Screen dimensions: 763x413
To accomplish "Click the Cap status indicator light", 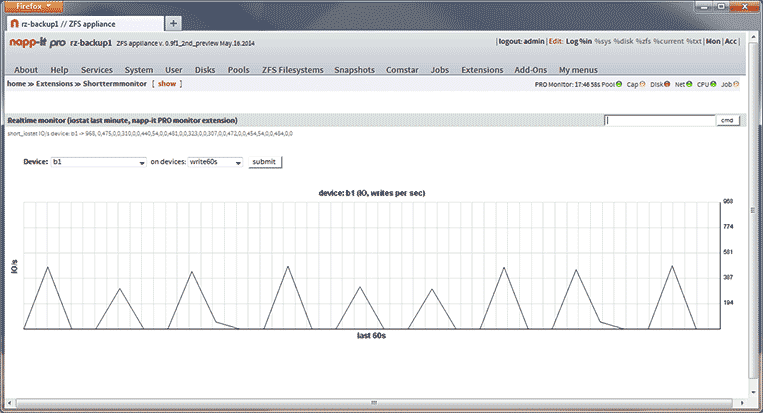I will click(x=642, y=84).
